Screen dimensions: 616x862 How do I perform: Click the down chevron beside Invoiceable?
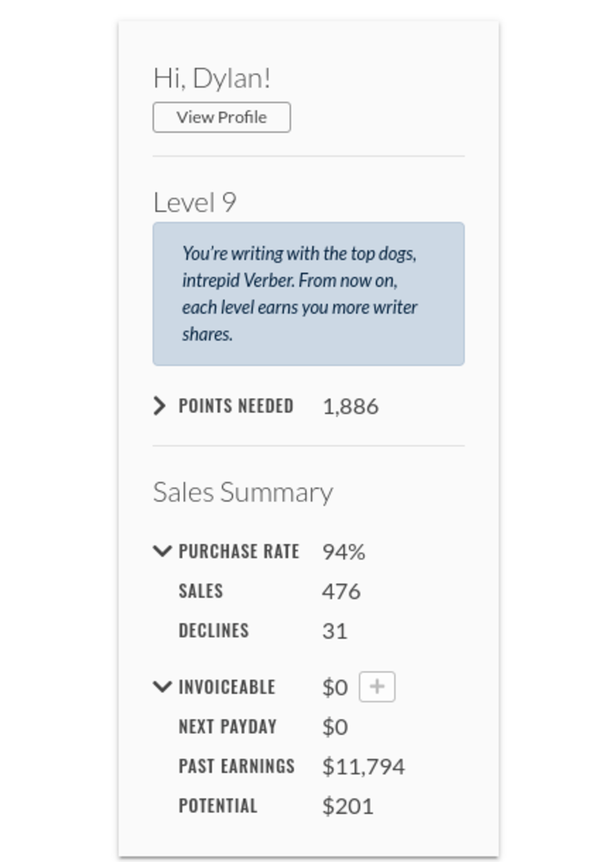click(163, 687)
